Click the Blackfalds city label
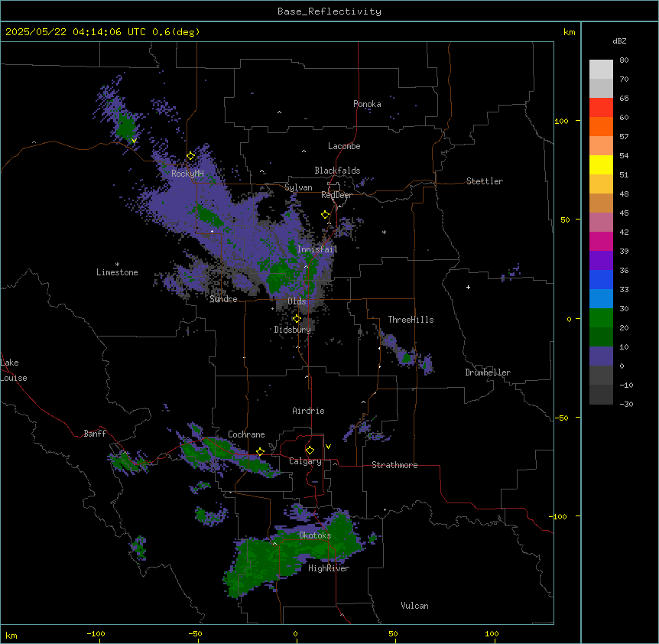This screenshot has width=659, height=644. coord(337,171)
